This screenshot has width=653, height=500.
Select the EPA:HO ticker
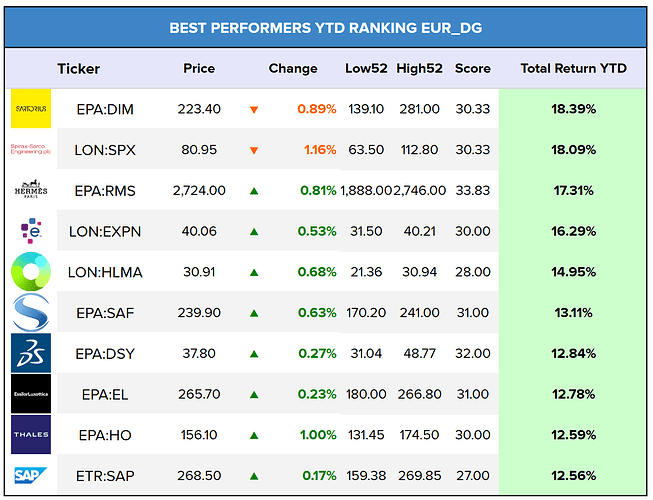coord(105,435)
